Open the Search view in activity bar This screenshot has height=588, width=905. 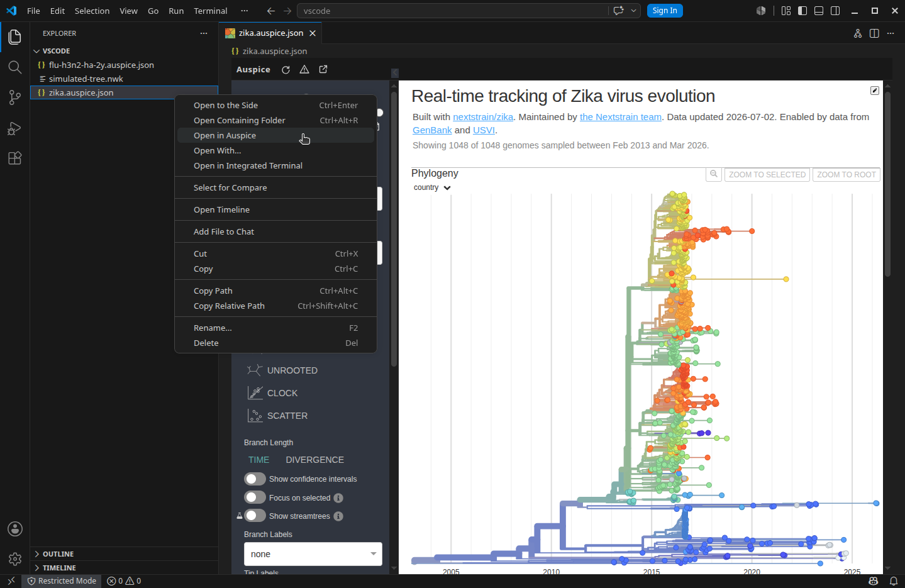(x=14, y=67)
